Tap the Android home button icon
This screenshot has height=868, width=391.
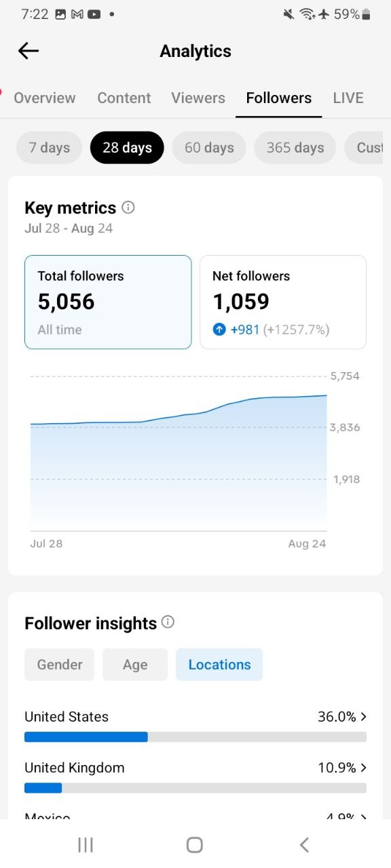tap(195, 844)
